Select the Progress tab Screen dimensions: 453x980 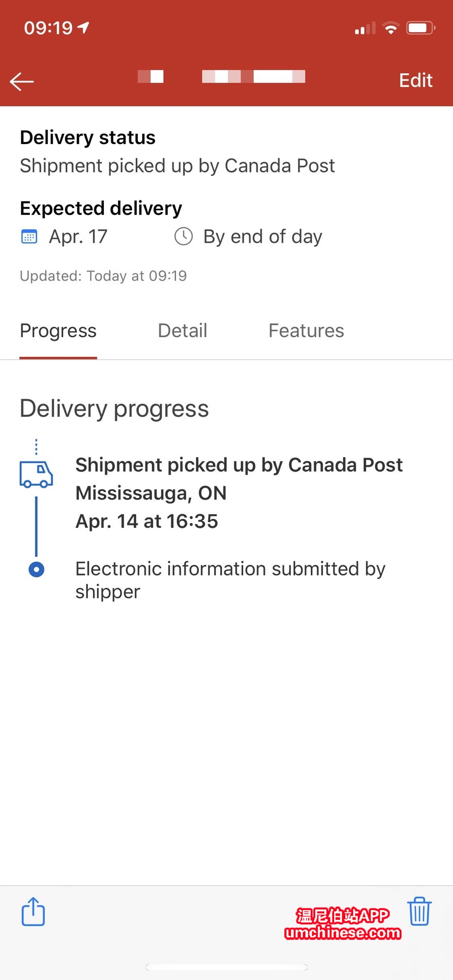[x=58, y=331]
